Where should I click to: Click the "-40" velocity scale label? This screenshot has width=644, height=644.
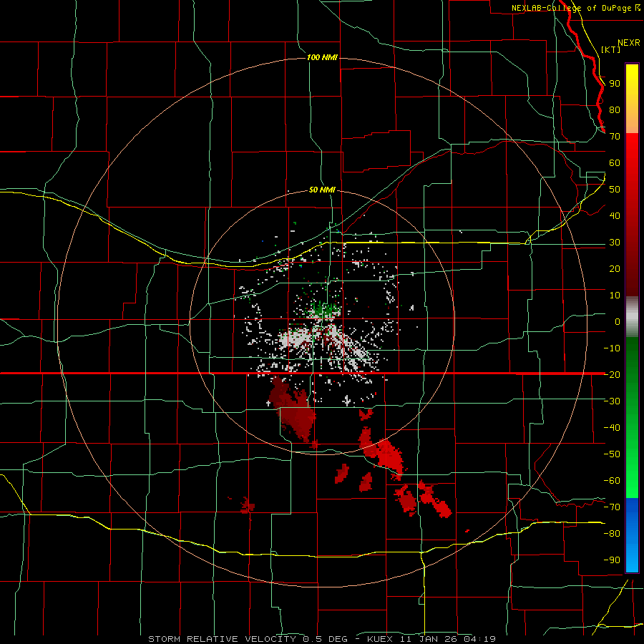pyautogui.click(x=612, y=428)
